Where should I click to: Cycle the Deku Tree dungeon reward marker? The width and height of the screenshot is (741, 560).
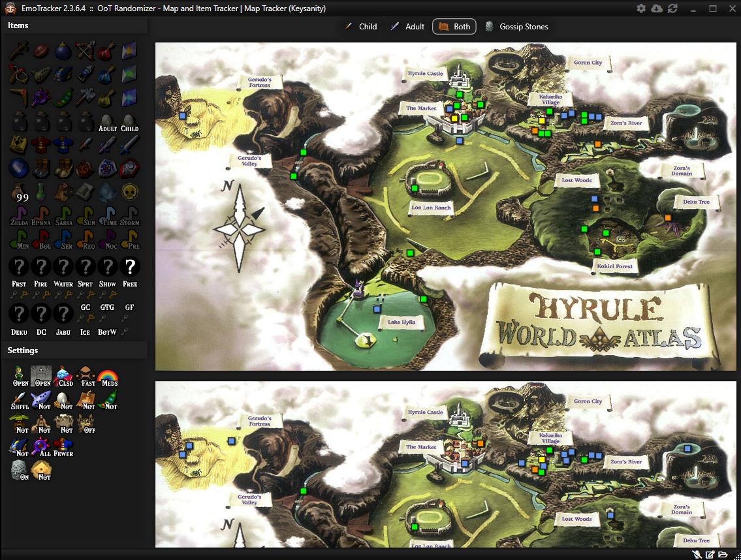(x=19, y=314)
